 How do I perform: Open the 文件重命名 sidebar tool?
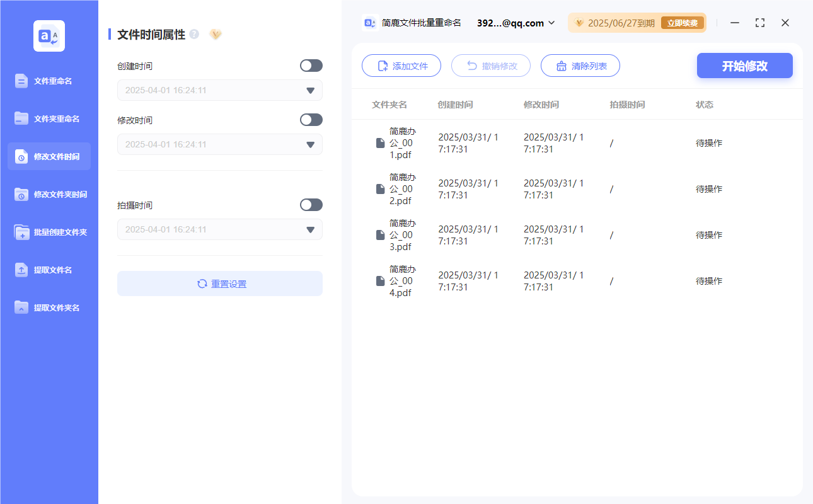click(x=49, y=81)
